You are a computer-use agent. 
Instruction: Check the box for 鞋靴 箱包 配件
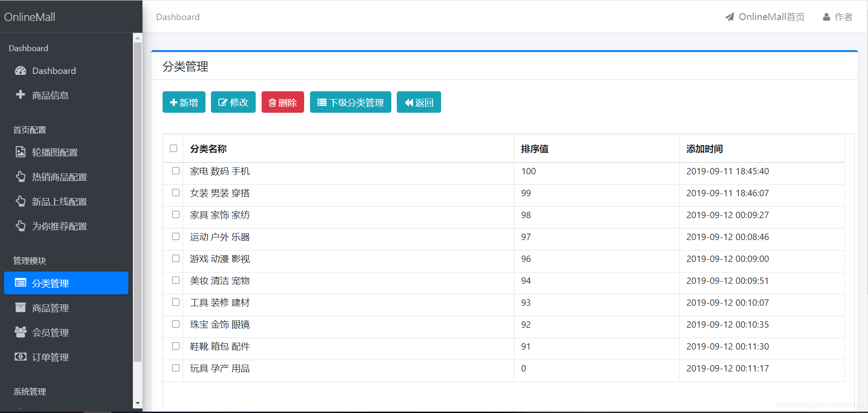176,346
